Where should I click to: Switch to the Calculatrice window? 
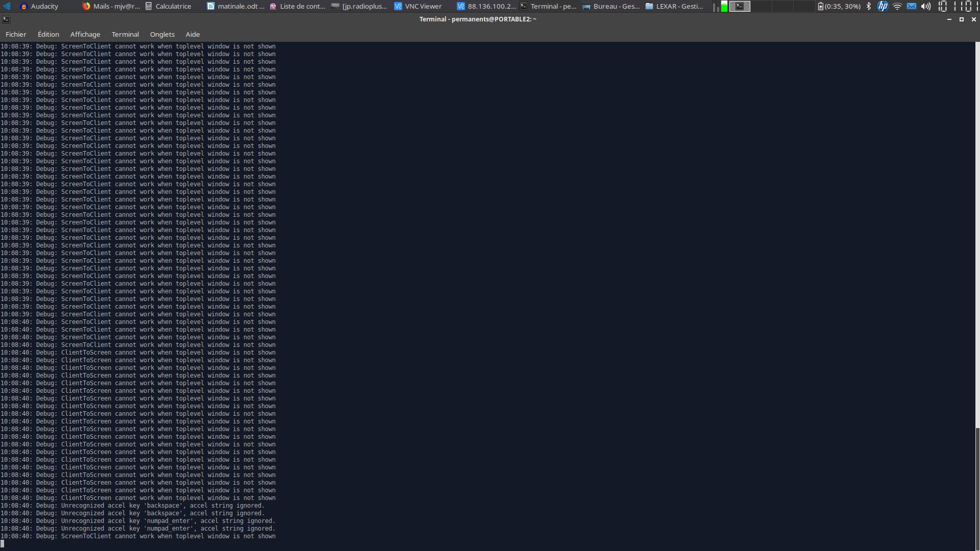[168, 6]
